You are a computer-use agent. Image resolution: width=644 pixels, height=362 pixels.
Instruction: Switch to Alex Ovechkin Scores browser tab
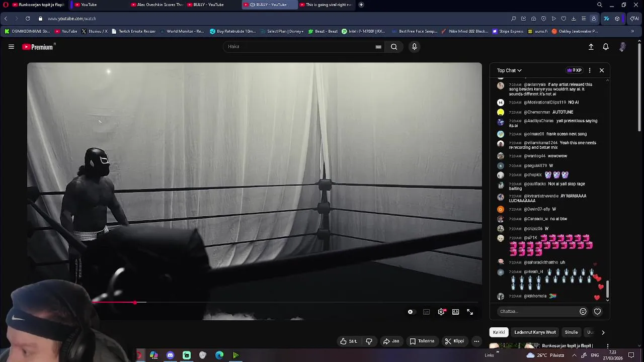156,5
